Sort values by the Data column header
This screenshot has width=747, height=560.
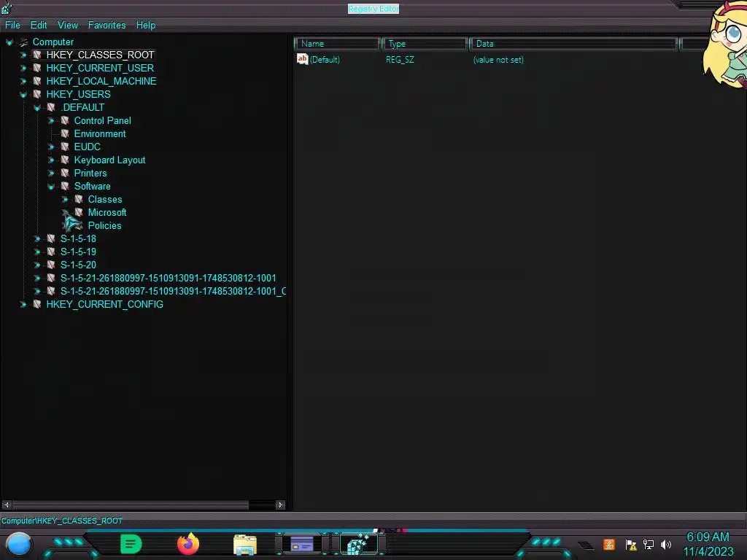click(x=573, y=44)
